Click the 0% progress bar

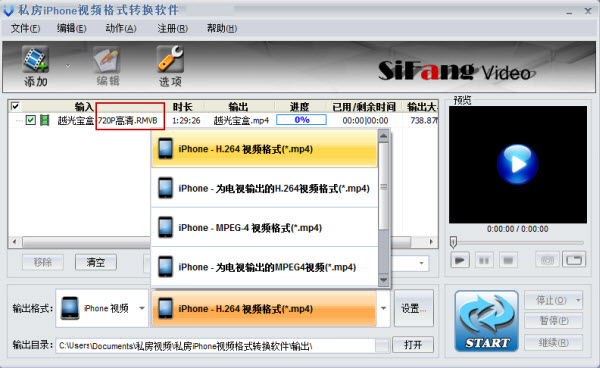point(302,120)
